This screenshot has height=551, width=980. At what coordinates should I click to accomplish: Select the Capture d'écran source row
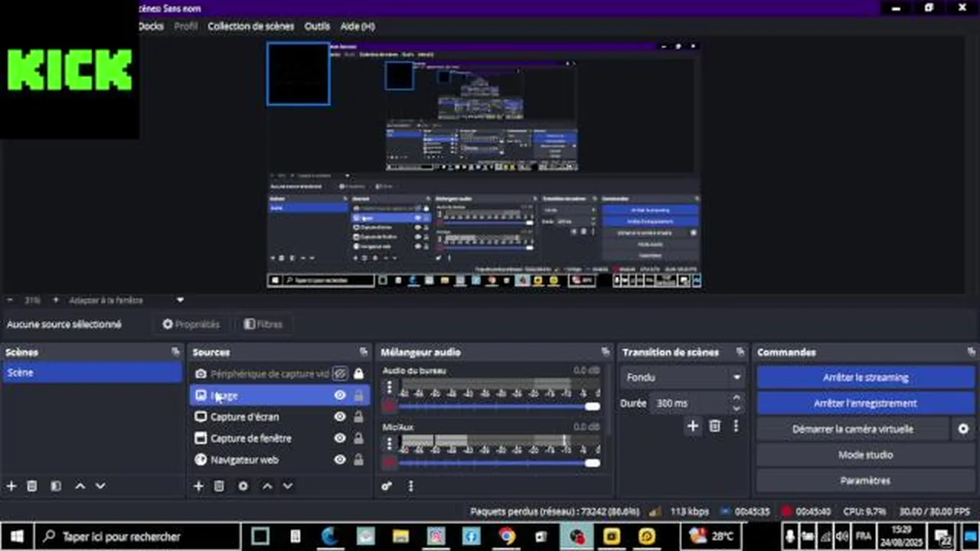point(280,417)
